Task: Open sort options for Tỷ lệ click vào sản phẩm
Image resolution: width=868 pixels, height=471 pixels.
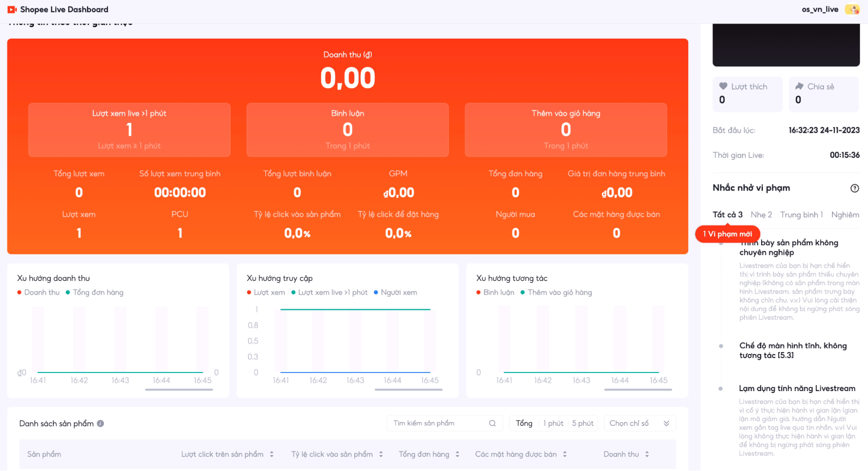Action: 381,454
